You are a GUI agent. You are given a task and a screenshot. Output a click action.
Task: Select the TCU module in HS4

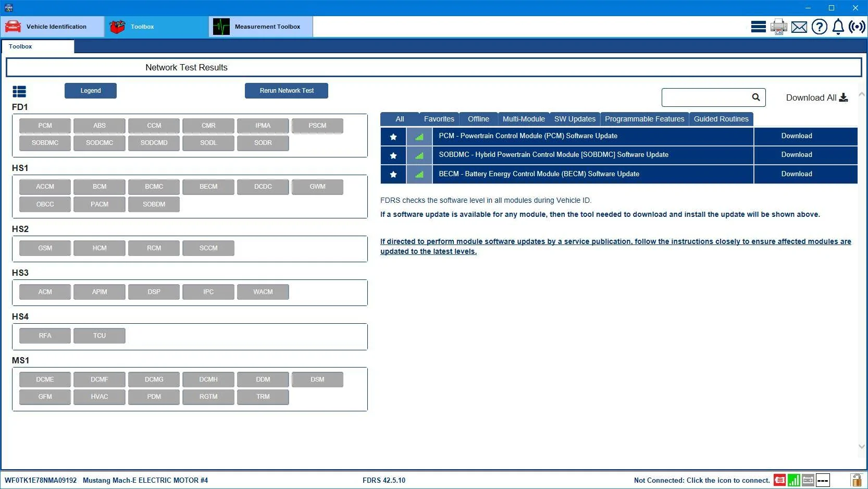coord(100,336)
